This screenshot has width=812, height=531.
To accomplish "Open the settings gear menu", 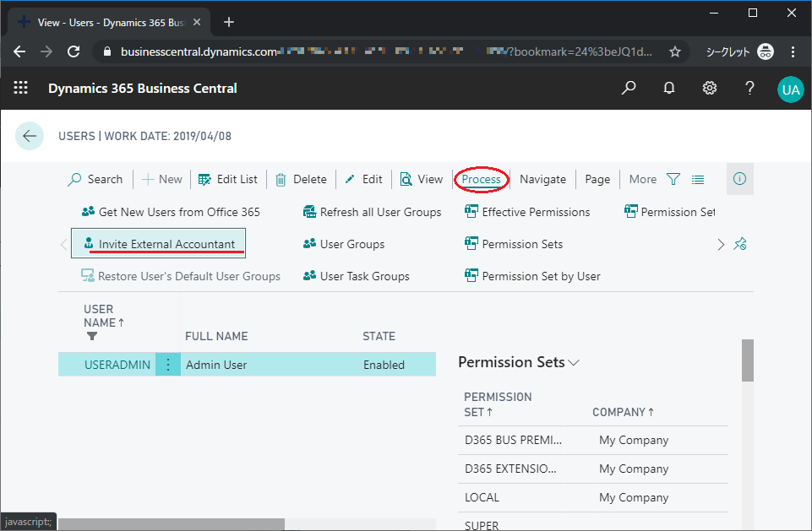I will point(710,88).
